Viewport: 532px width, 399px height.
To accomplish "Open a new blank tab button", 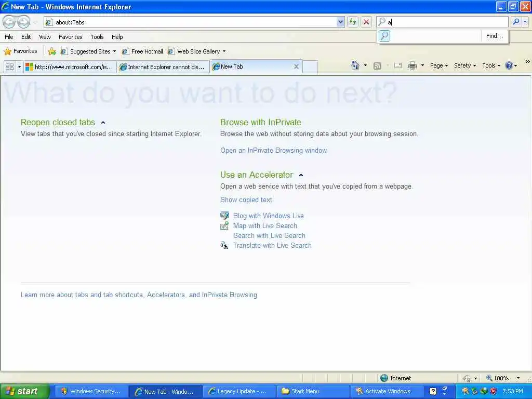I will [310, 67].
